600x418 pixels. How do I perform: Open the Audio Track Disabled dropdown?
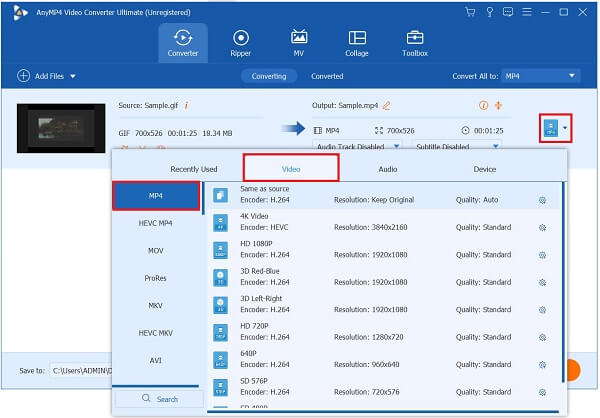(357, 146)
